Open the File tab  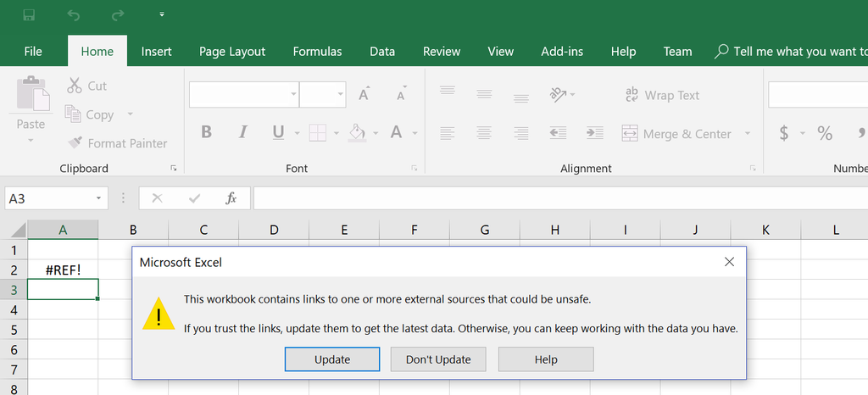pos(33,52)
